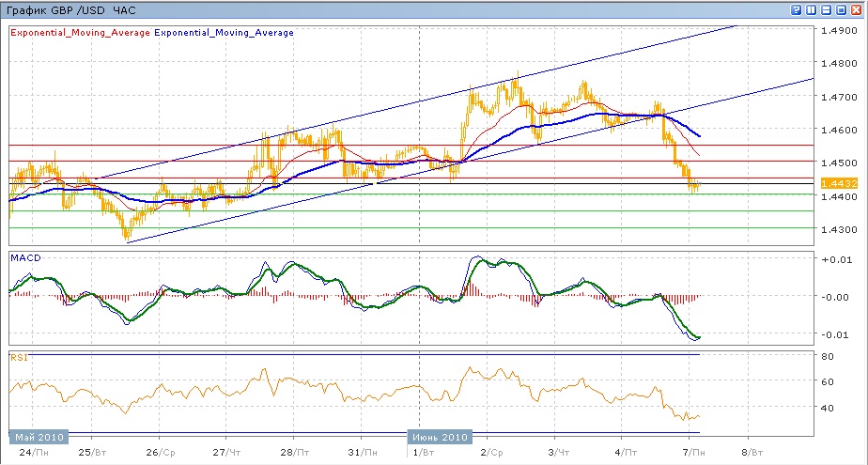Click the vertical split window icon

click(812, 10)
